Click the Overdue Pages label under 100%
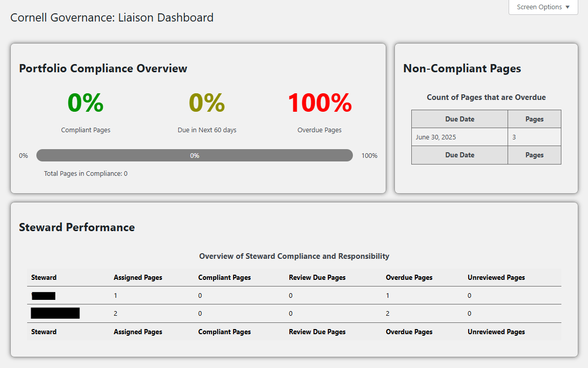Viewport: 588px width, 368px height. (320, 130)
